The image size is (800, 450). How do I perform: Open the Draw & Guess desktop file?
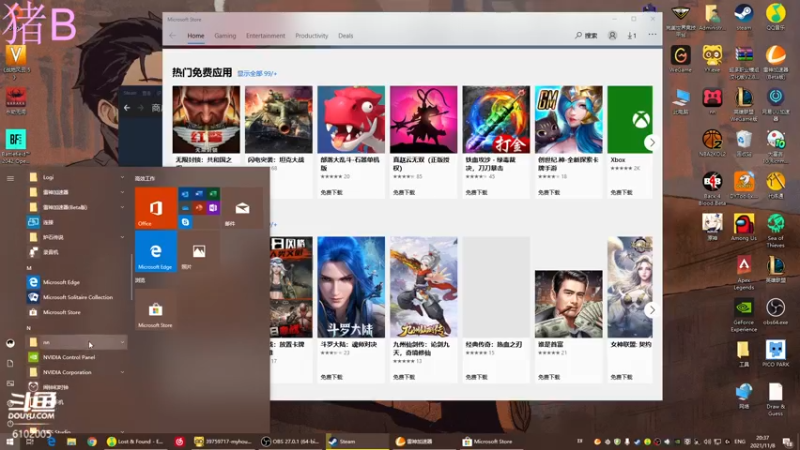pos(776,399)
